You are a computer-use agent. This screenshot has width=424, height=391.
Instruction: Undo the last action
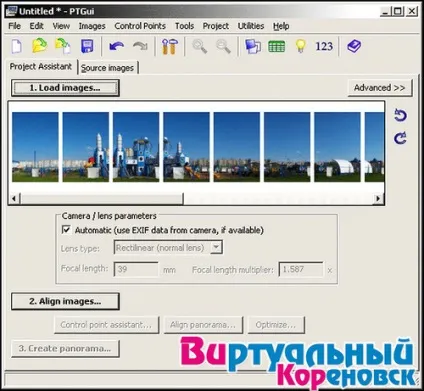[116, 46]
